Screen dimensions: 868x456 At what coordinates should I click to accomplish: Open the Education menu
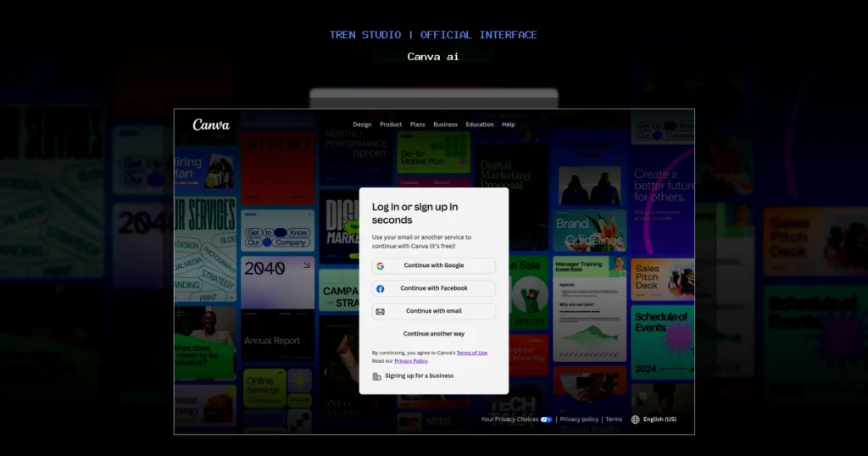click(x=480, y=125)
